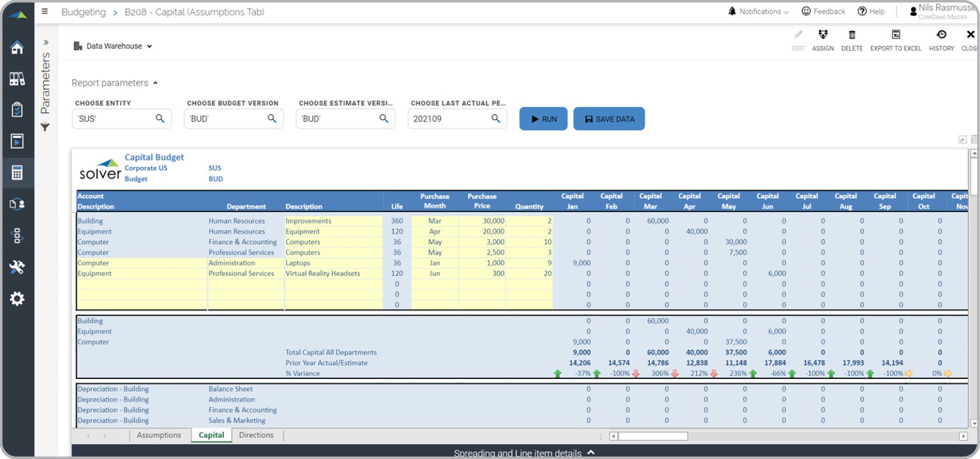Click the Home icon in the sidebar
The height and width of the screenshot is (459, 980).
pyautogui.click(x=17, y=47)
